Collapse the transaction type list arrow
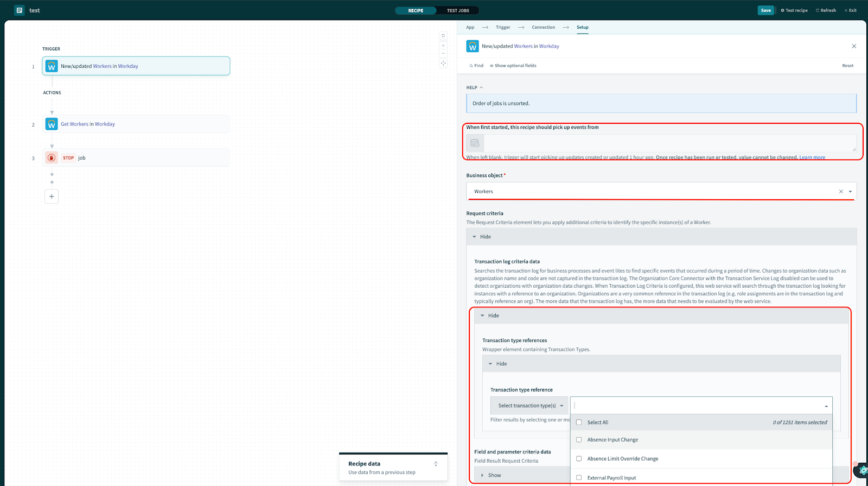Image resolution: width=868 pixels, height=486 pixels. pos(826,406)
